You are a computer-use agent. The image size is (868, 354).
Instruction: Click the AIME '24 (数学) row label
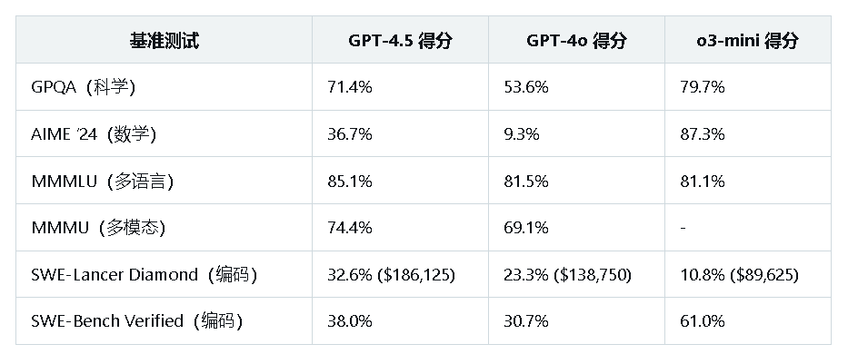point(94,134)
